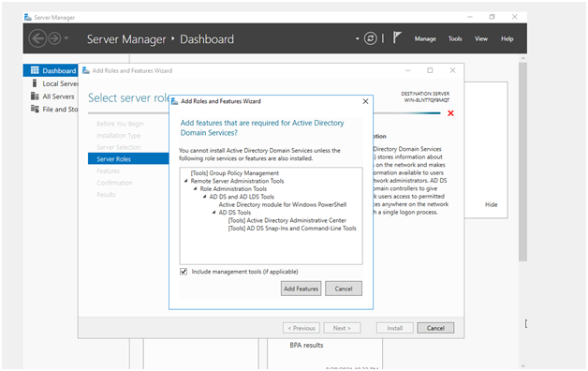Click the dialog title bar icon

175,101
